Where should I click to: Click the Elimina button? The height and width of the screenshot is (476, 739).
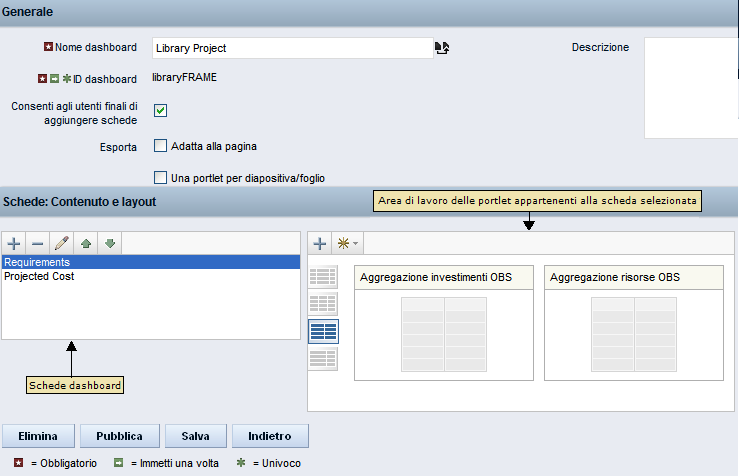(38, 436)
